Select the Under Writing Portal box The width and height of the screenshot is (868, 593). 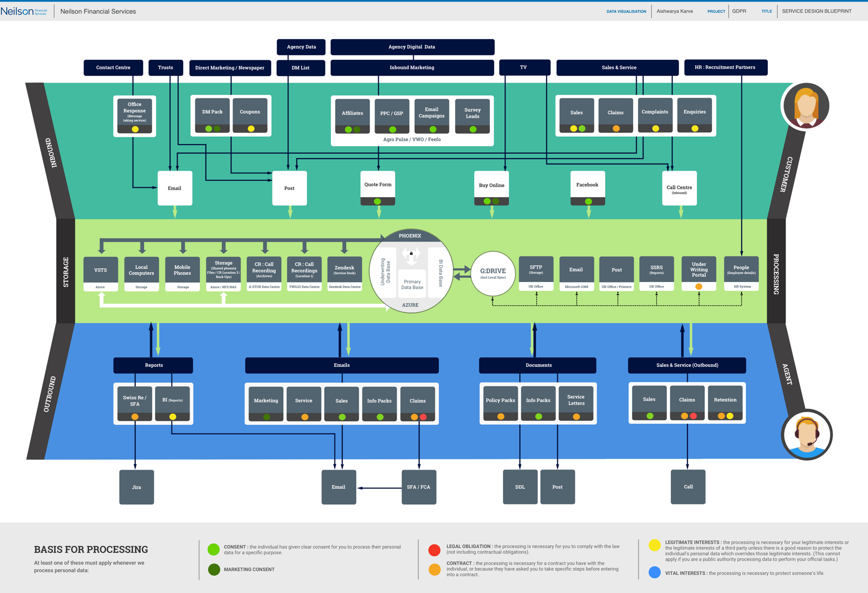tap(699, 273)
